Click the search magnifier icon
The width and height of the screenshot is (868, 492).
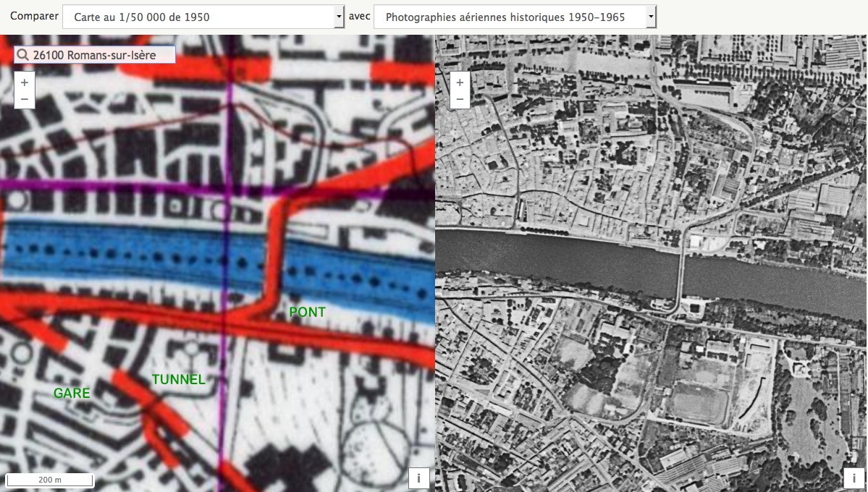pyautogui.click(x=22, y=55)
